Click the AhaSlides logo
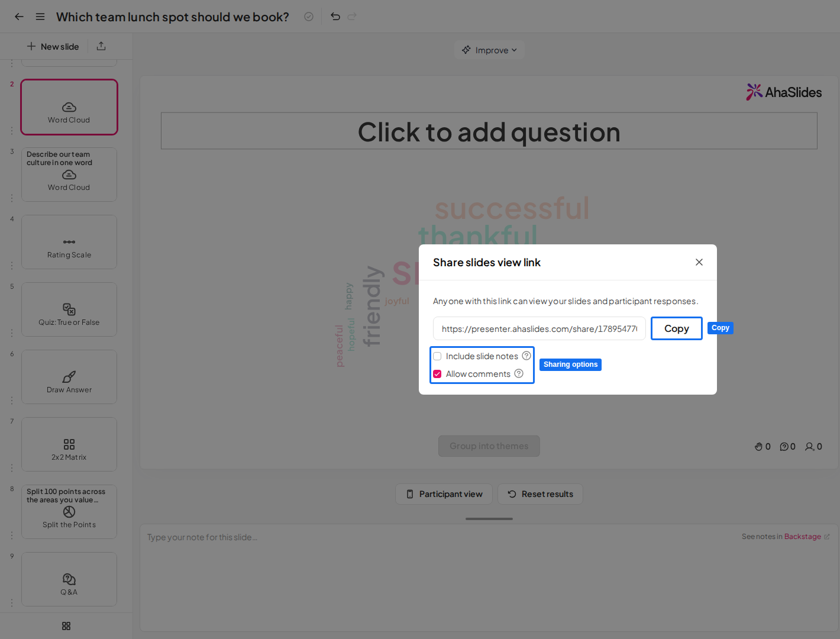 [784, 92]
